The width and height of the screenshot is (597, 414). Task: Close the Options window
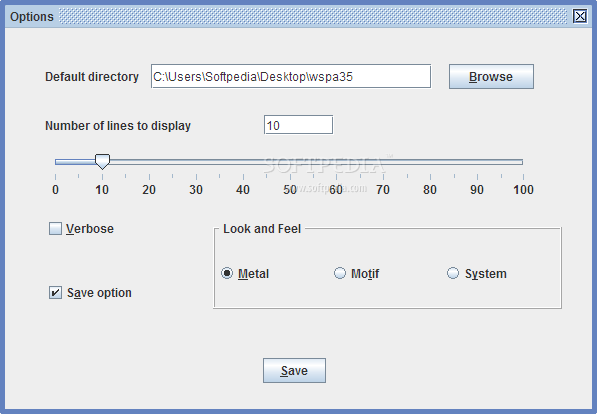[580, 16]
